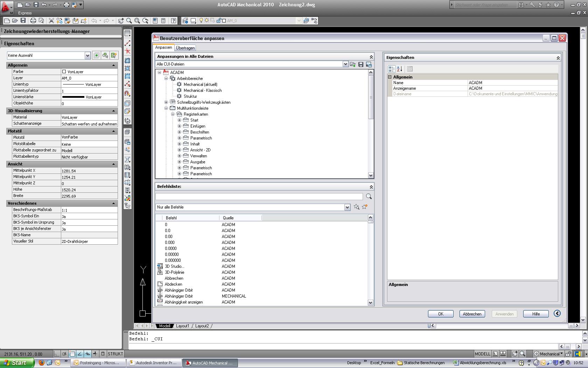The image size is (588, 368).
Task: Toggle MODELL space button in status bar
Action: click(482, 354)
